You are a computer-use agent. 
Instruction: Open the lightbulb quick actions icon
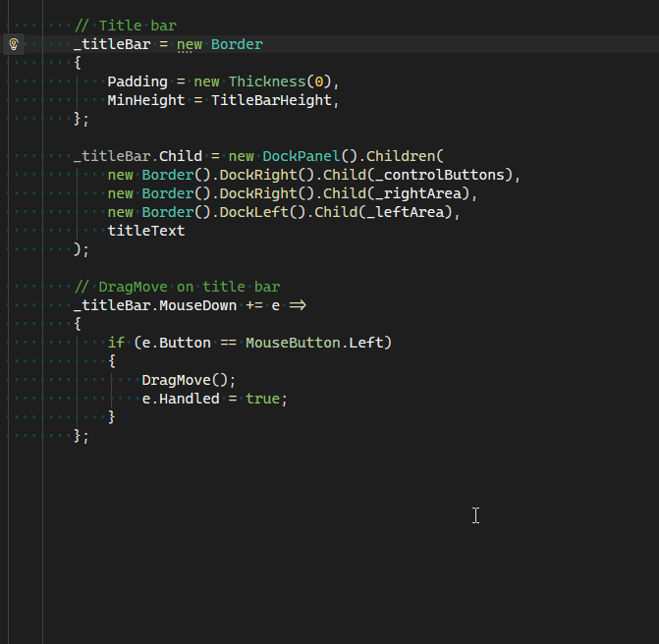point(14,44)
